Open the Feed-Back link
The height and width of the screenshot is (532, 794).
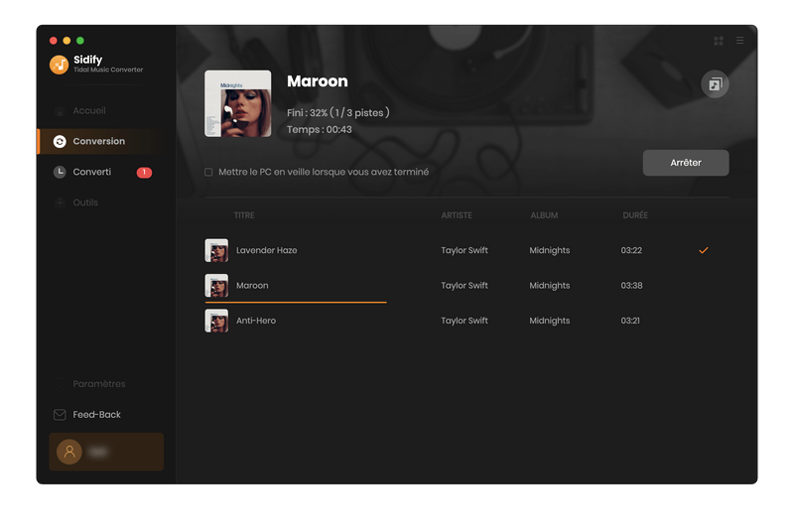point(96,415)
